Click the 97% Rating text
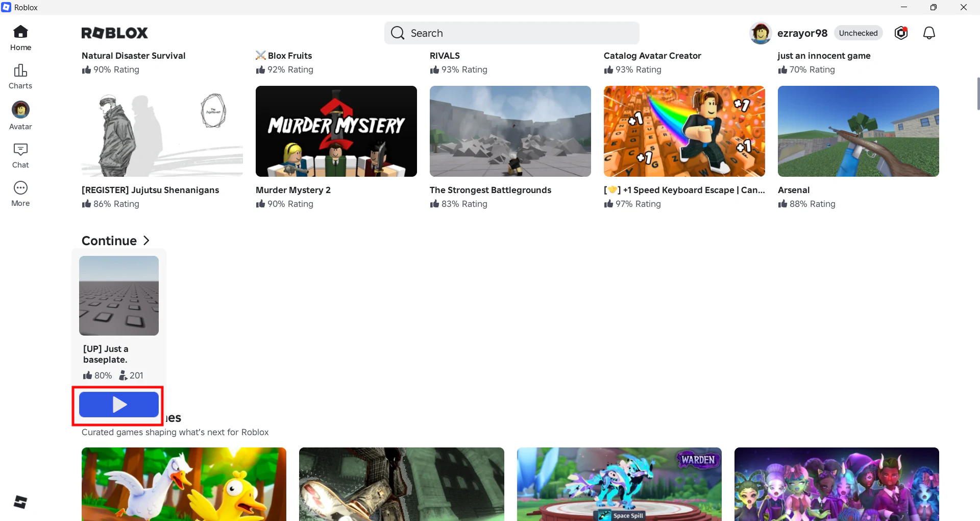 coord(638,204)
